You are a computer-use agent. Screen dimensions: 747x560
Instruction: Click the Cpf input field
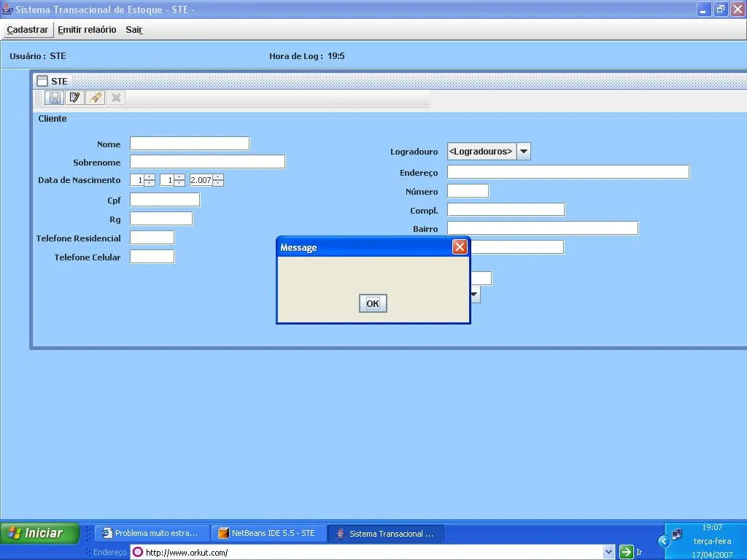point(165,200)
